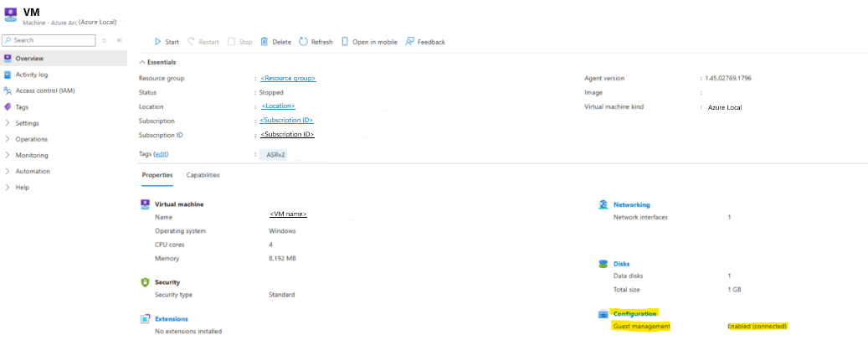This screenshot has height=351, width=868.
Task: Click the Open in mobile phone icon
Action: [x=345, y=42]
